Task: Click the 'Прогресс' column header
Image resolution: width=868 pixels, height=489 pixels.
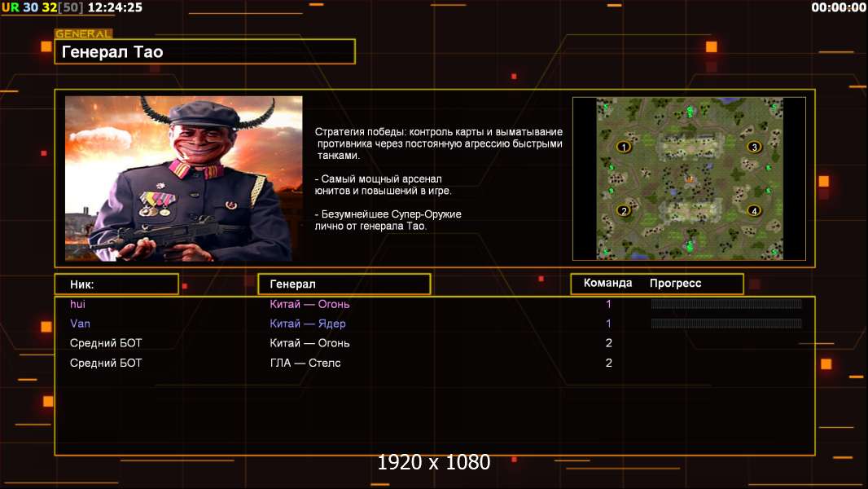Action: [x=675, y=283]
